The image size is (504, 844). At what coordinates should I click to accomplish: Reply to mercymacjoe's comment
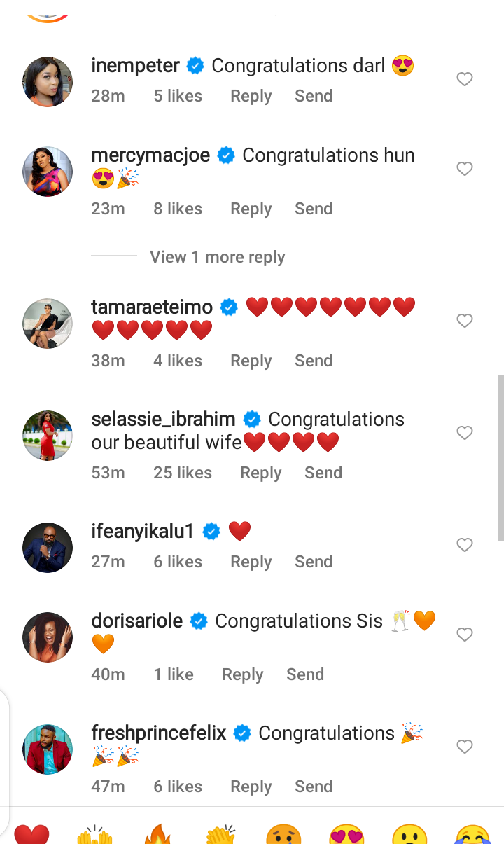coord(251,209)
